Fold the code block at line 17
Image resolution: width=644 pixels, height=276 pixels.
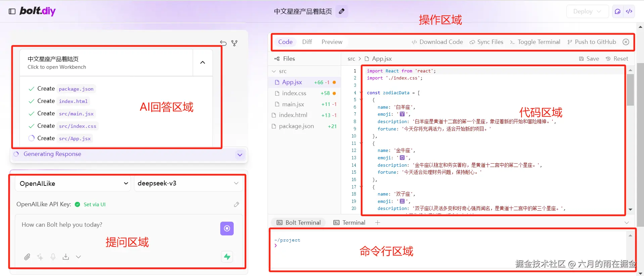click(361, 187)
